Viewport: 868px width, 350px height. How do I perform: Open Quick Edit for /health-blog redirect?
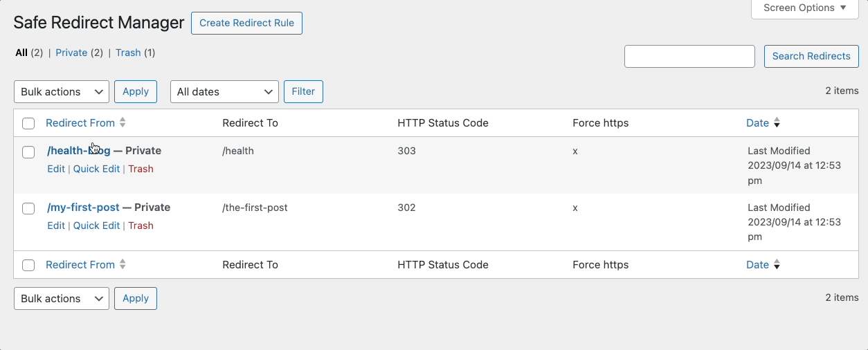pos(96,169)
